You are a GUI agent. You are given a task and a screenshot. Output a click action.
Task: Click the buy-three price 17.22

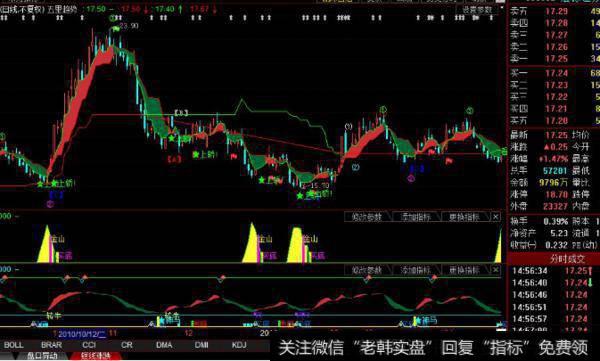click(557, 97)
